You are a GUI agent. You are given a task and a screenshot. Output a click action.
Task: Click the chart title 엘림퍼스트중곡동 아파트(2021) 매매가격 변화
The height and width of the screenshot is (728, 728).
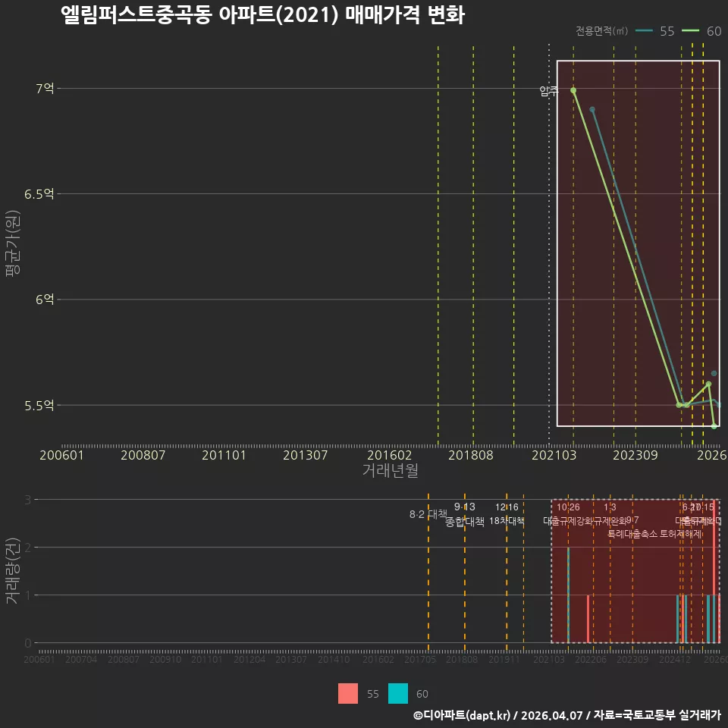(263, 15)
